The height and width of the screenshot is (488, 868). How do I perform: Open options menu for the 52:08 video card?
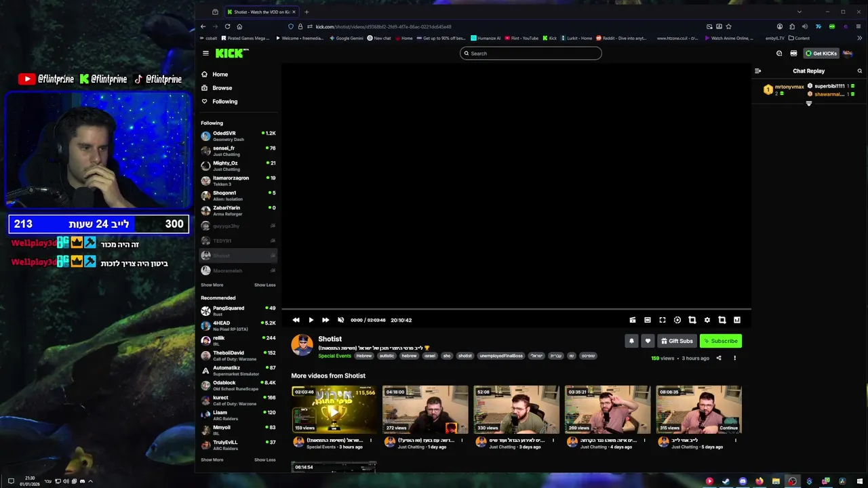pos(553,441)
